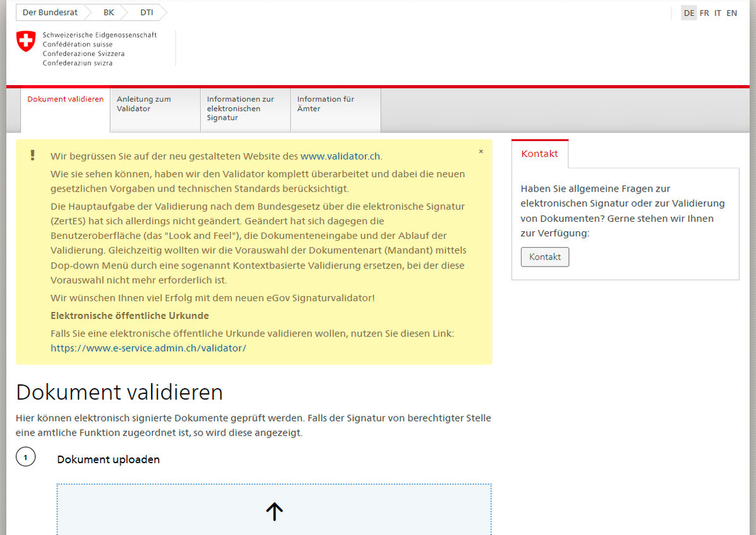The width and height of the screenshot is (756, 535).
Task: Click the Kontakt button
Action: (x=544, y=256)
